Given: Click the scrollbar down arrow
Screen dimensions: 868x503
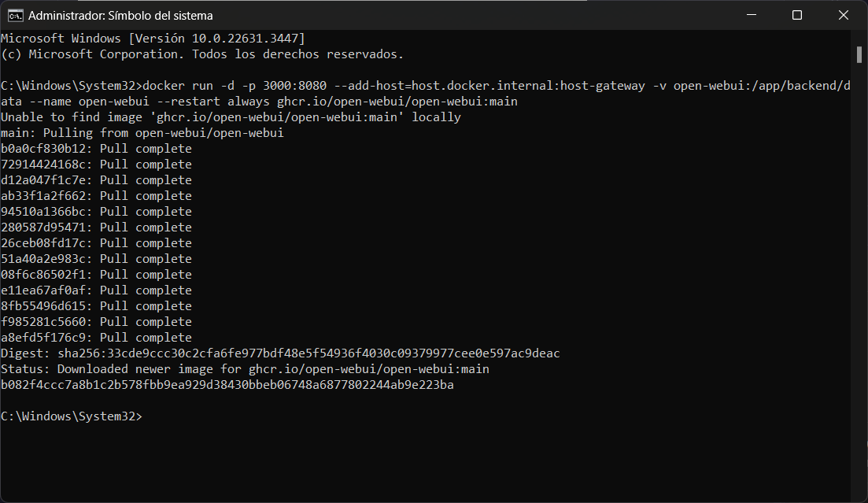Looking at the screenshot, I should (x=859, y=495).
